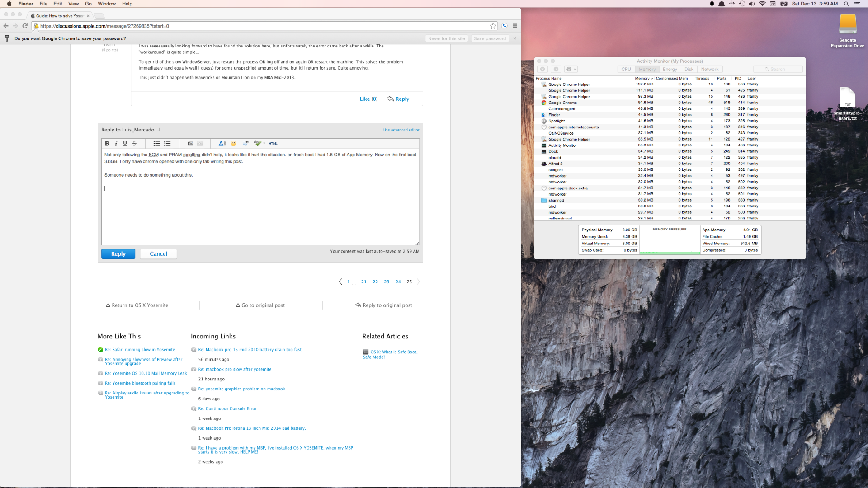868x488 pixels.
Task: Toggle italic formatting in reply editor
Action: (116, 144)
